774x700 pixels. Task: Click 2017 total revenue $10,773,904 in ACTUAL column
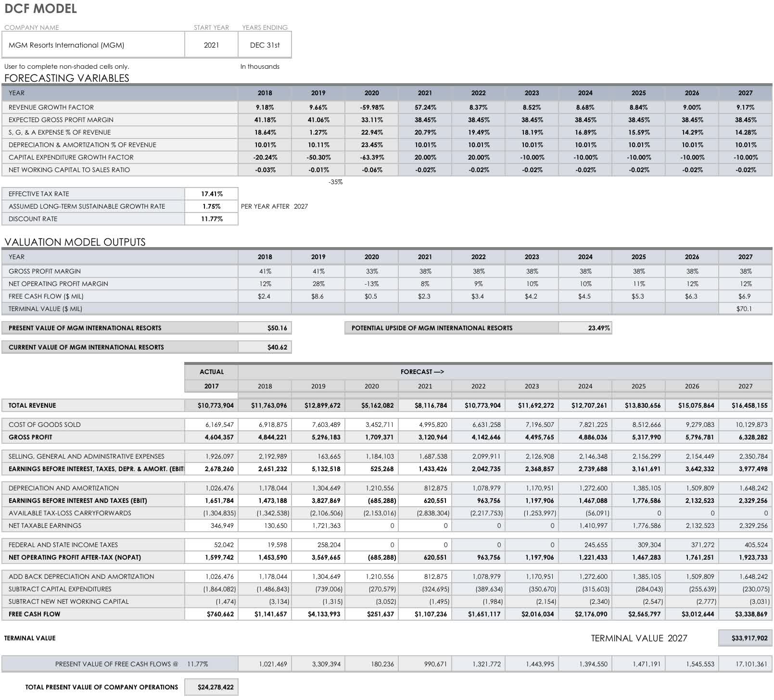click(x=211, y=405)
